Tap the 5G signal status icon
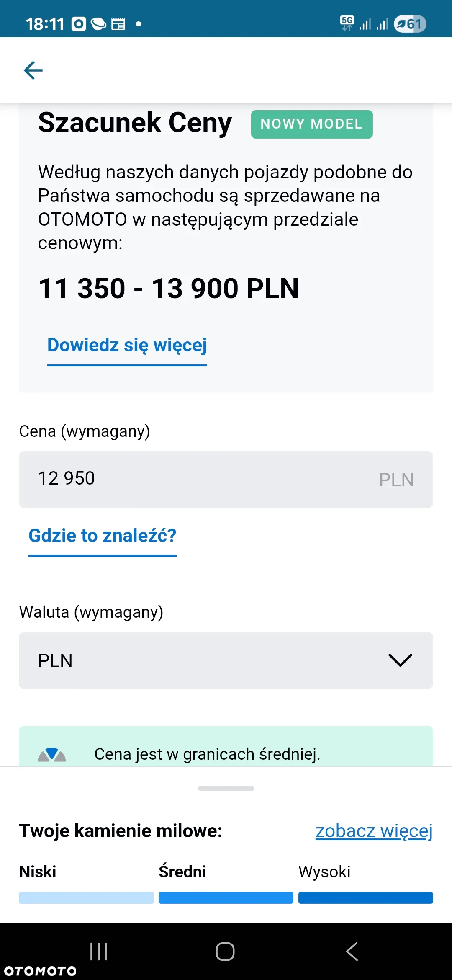 347,23
